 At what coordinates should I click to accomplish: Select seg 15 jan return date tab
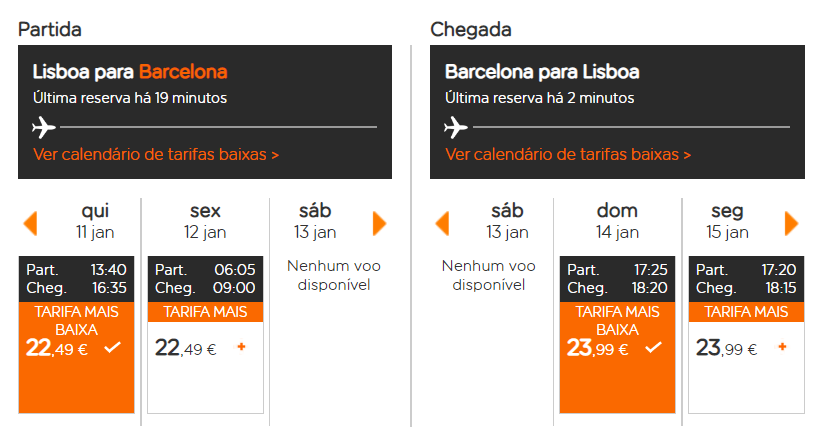(727, 221)
